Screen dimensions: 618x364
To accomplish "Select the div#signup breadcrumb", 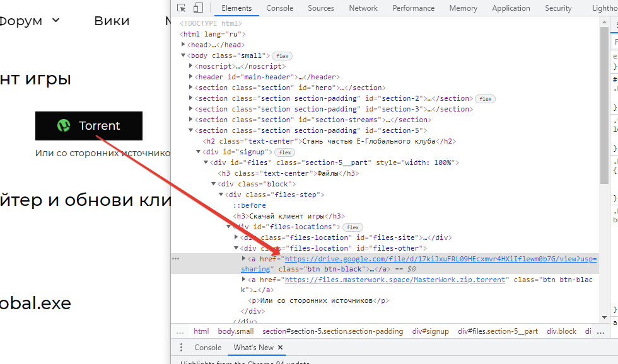I will click(430, 331).
